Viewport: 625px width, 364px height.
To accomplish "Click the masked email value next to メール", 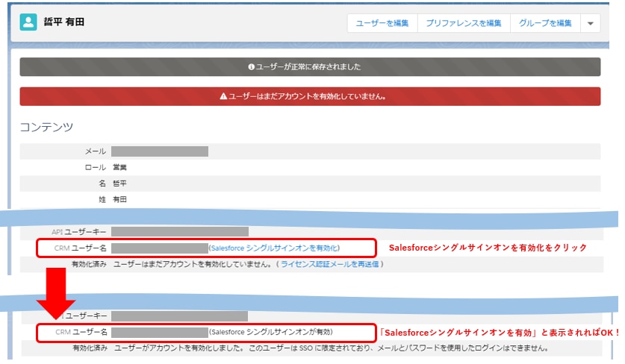I will click(160, 151).
